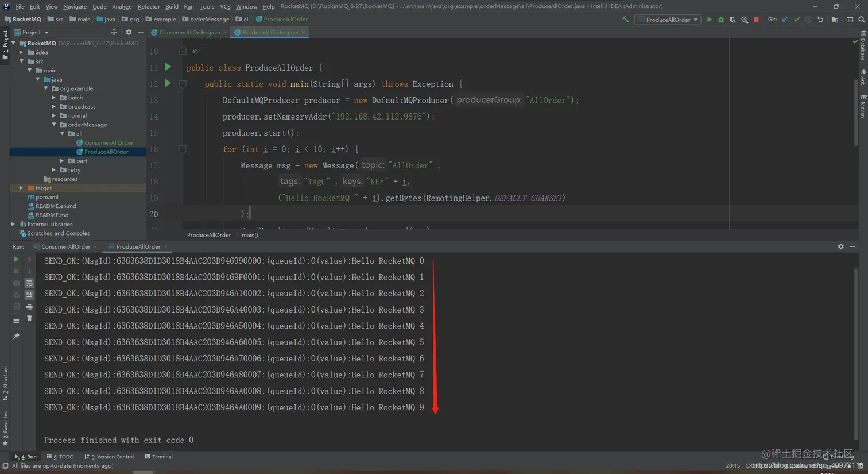Open the Navigate menu

75,6
